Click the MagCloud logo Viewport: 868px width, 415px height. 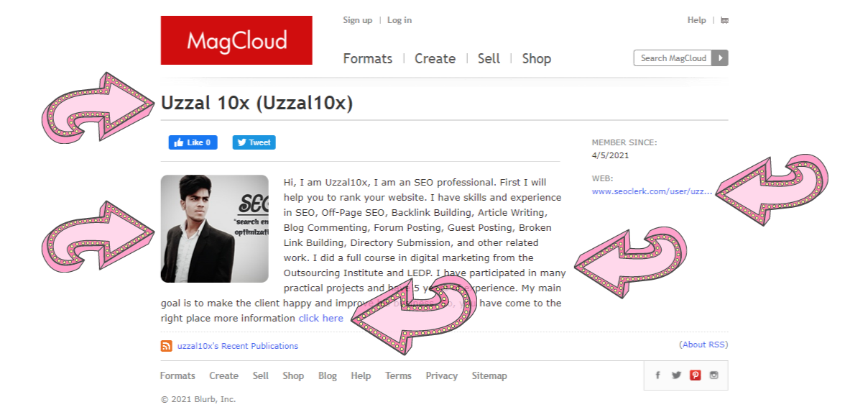pos(236,41)
